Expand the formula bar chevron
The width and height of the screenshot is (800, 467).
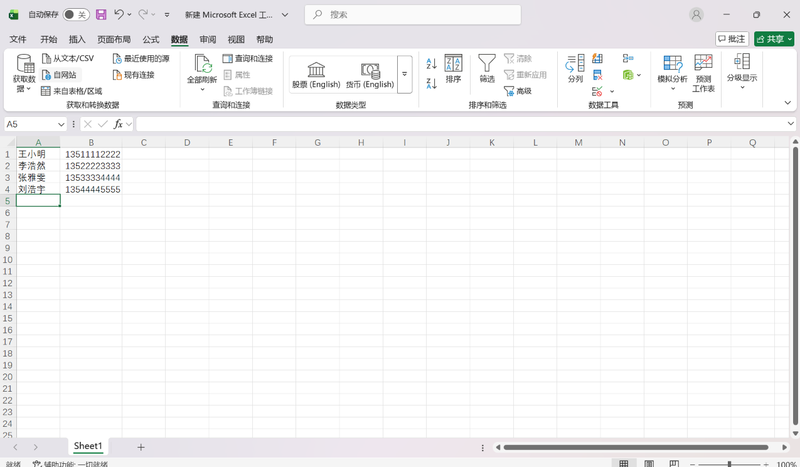pyautogui.click(x=790, y=124)
